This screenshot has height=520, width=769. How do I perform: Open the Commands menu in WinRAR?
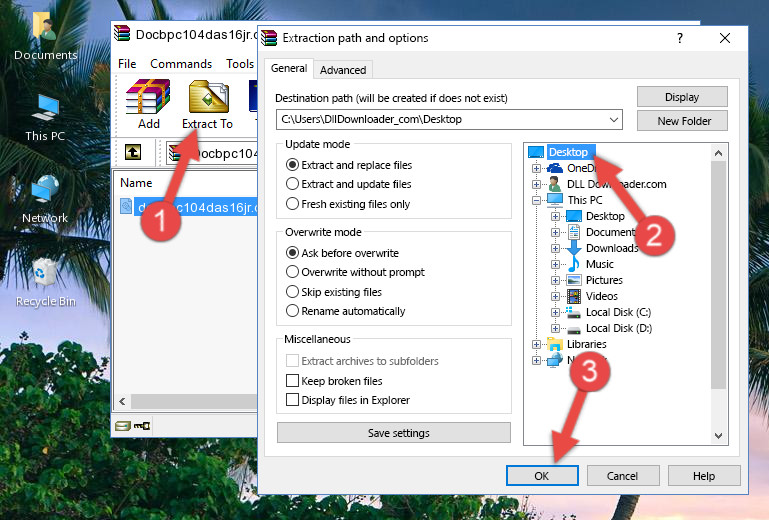181,64
